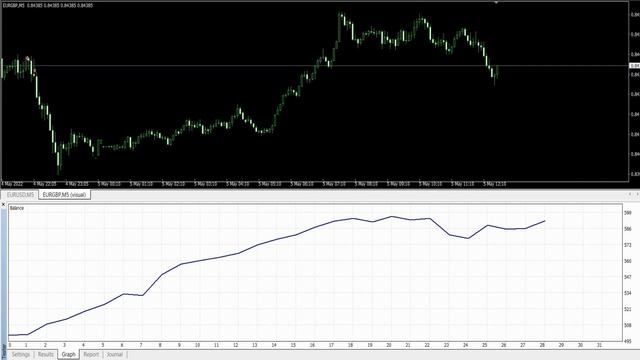This screenshot has width=640, height=360.
Task: Click trade number 0 on the graph axis
Action: click(x=10, y=345)
